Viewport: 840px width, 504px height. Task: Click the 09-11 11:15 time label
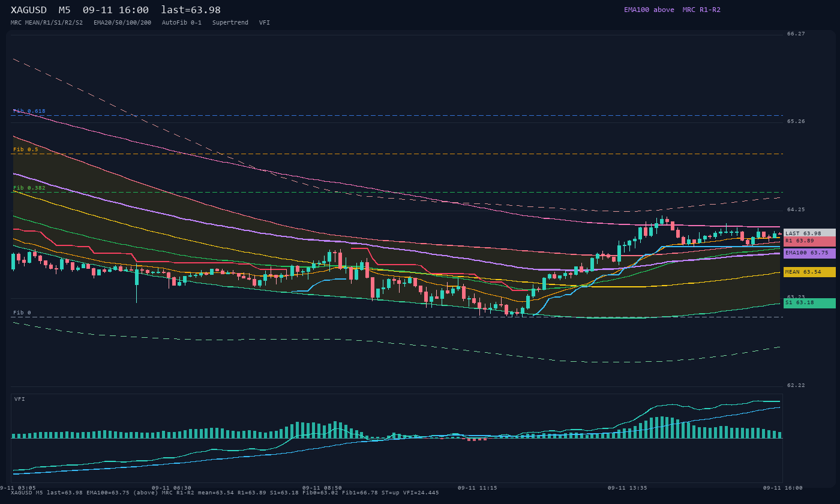click(477, 488)
